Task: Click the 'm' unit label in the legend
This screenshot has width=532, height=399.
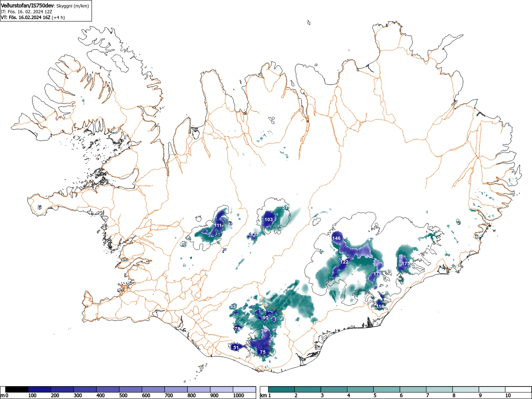Action: tap(2, 395)
